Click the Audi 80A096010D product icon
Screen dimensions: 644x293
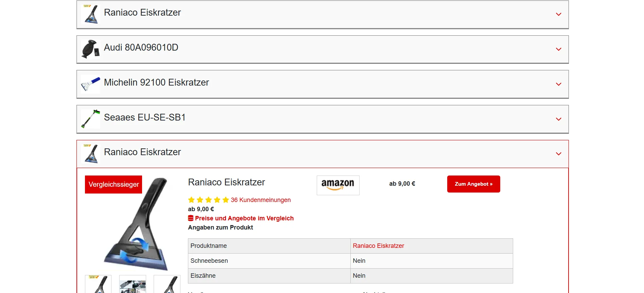tap(90, 49)
